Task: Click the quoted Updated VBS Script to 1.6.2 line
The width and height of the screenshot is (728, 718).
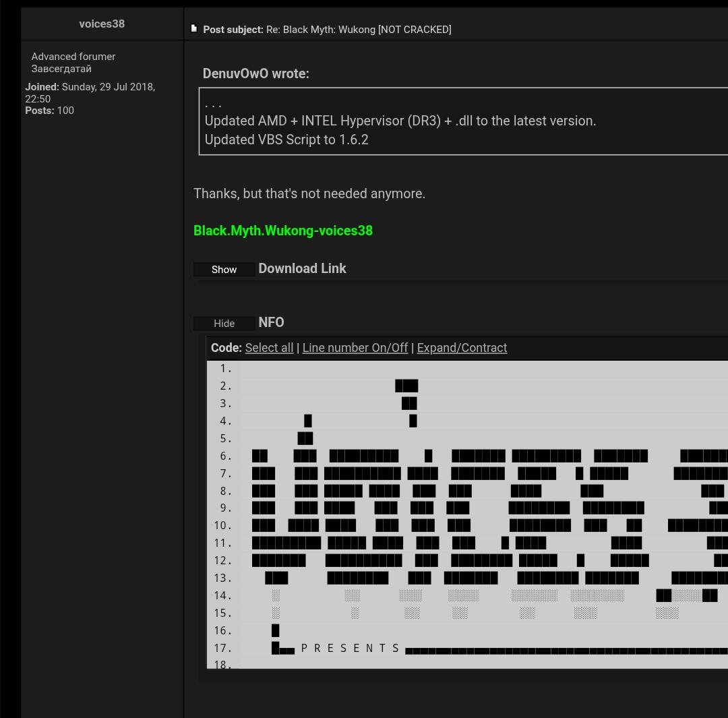Action: coord(286,140)
